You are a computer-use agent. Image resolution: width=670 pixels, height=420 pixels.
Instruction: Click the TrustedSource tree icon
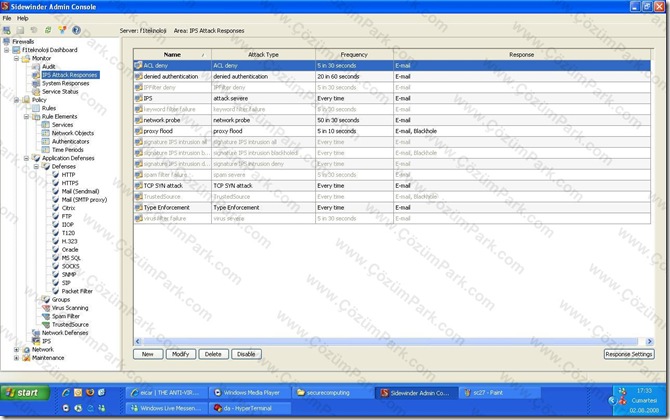46,324
